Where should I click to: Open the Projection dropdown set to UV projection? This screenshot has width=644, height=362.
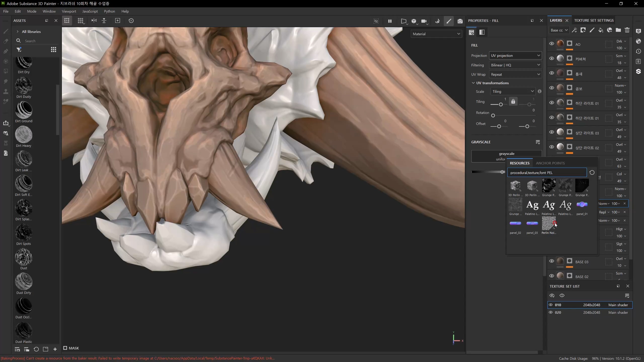click(515, 56)
